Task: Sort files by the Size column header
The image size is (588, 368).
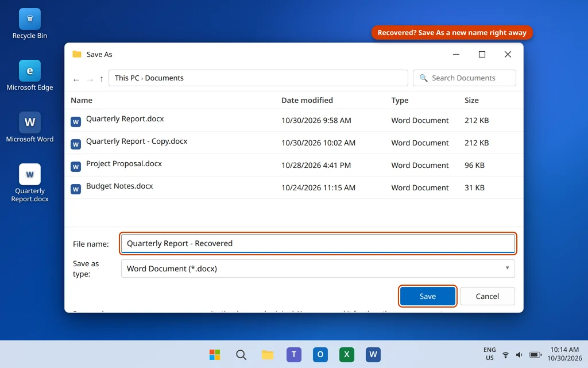Action: pos(471,100)
